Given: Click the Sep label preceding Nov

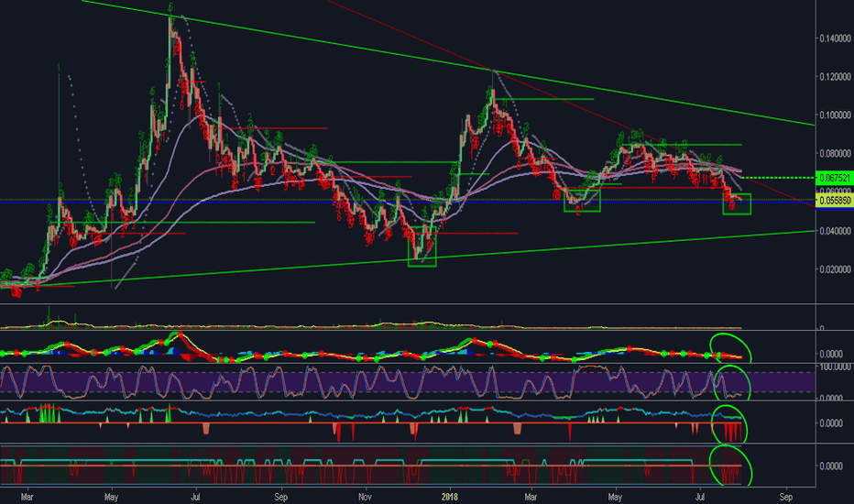Looking at the screenshot, I should (x=280, y=497).
